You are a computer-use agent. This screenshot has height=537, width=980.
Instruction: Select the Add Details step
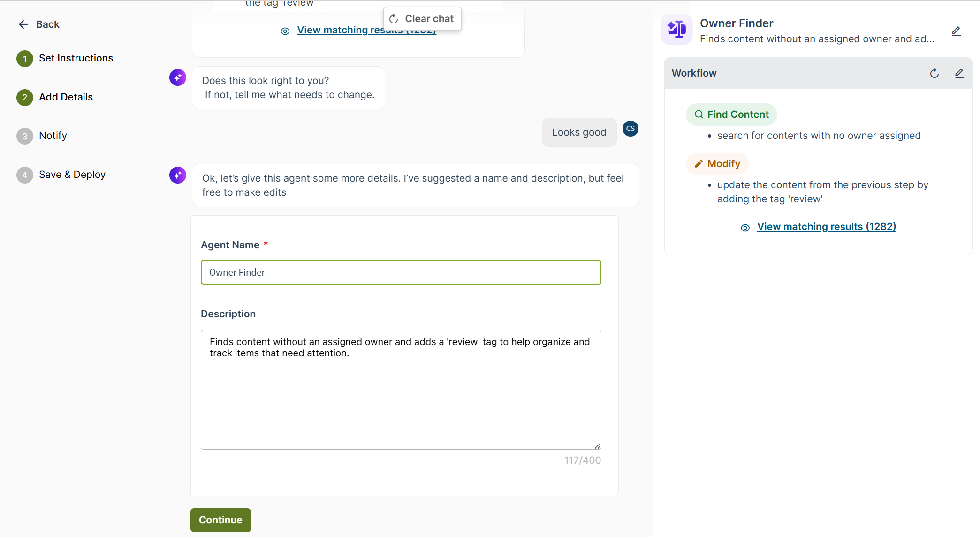point(66,97)
